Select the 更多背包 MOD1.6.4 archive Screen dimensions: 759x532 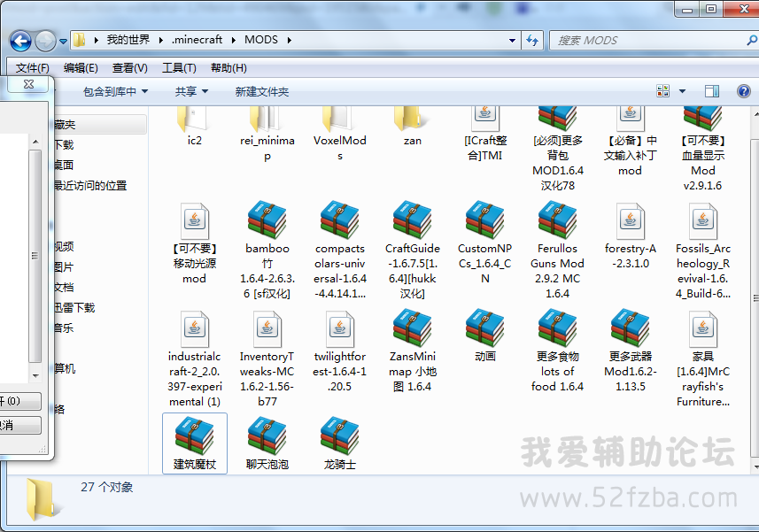tap(558, 150)
